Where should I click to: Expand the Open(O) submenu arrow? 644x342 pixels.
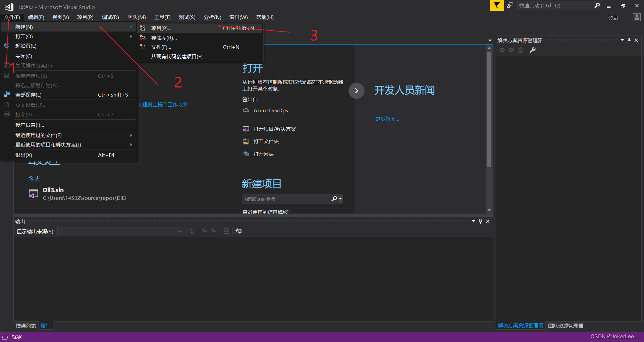(131, 36)
